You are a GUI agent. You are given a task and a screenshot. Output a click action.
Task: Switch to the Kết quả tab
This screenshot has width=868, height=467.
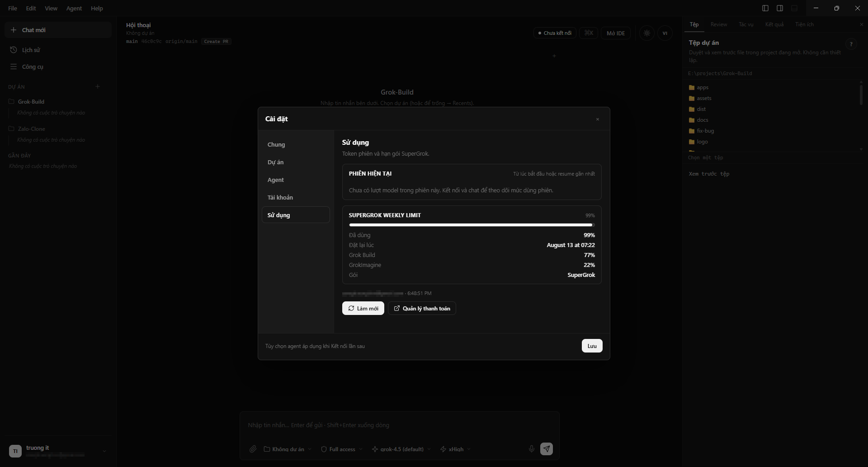pyautogui.click(x=774, y=24)
